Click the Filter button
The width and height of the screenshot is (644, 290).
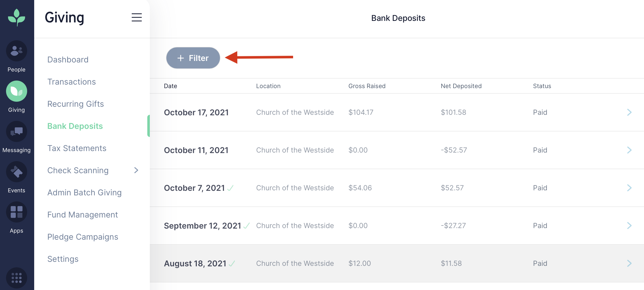pos(193,58)
